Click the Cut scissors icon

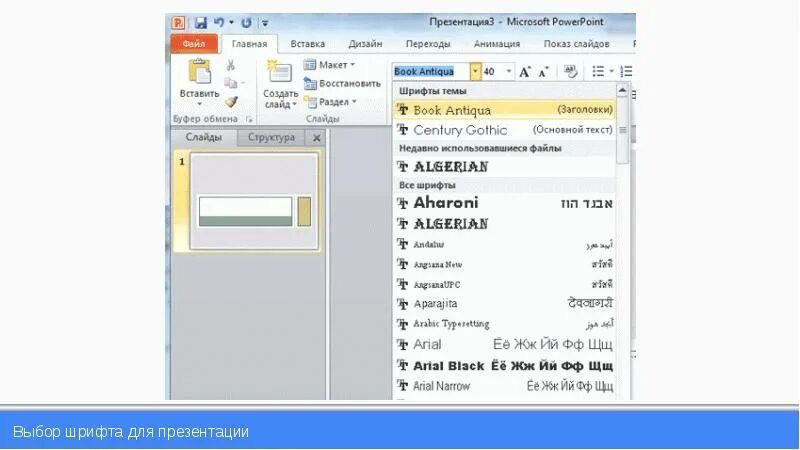(231, 65)
